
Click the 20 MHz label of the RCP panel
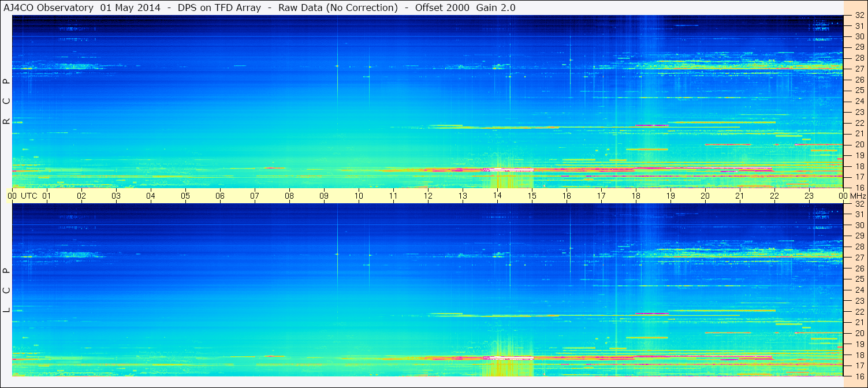[x=859, y=144]
